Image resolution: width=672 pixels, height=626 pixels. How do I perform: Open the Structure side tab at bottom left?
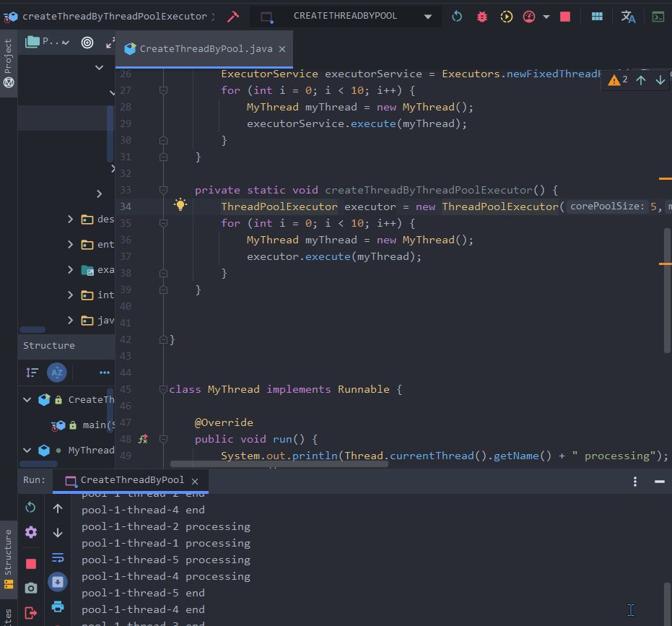pyautogui.click(x=8, y=559)
